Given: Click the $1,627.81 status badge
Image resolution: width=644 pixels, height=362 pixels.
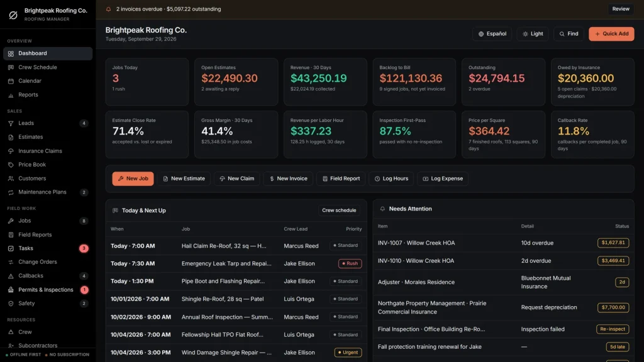Looking at the screenshot, I should (x=613, y=243).
